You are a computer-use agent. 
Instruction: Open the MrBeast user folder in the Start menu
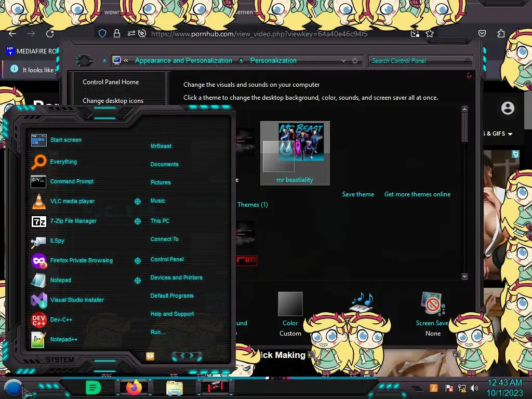point(161,146)
